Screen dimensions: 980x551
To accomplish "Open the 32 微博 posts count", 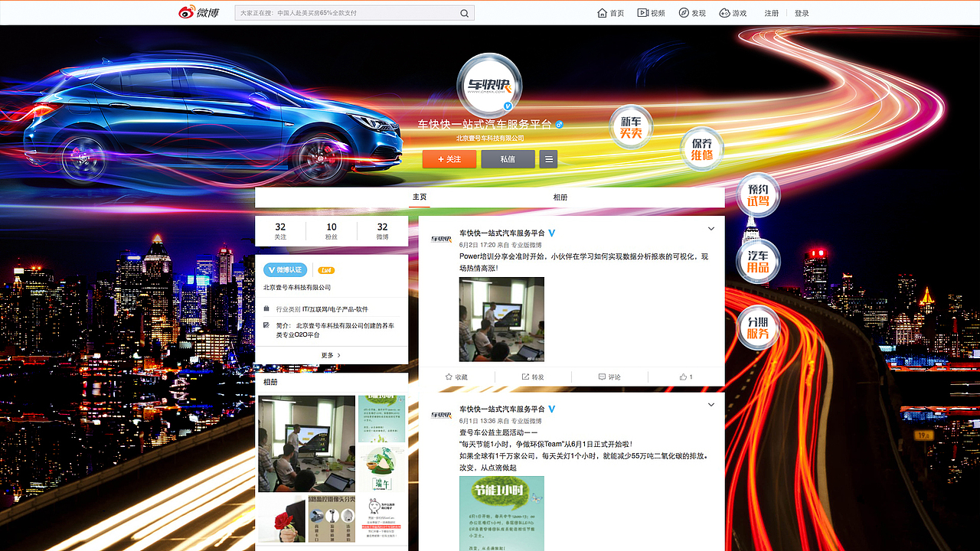I will (x=382, y=232).
